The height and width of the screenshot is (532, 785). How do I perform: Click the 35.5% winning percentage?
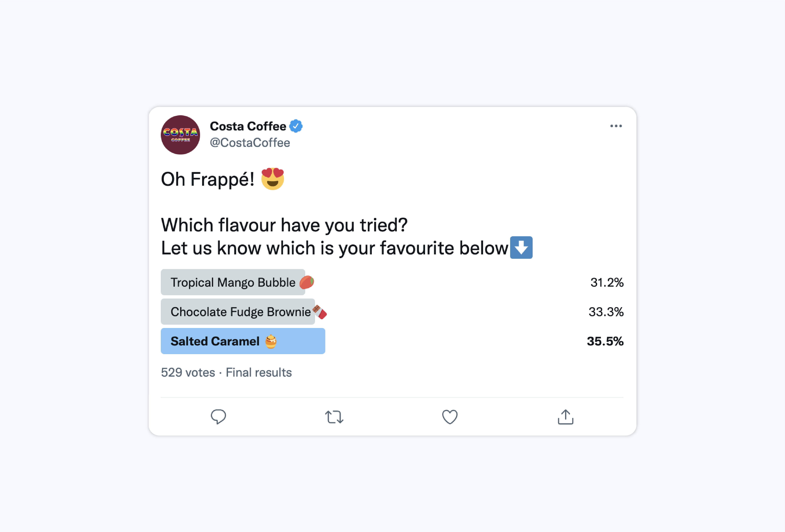tap(605, 341)
